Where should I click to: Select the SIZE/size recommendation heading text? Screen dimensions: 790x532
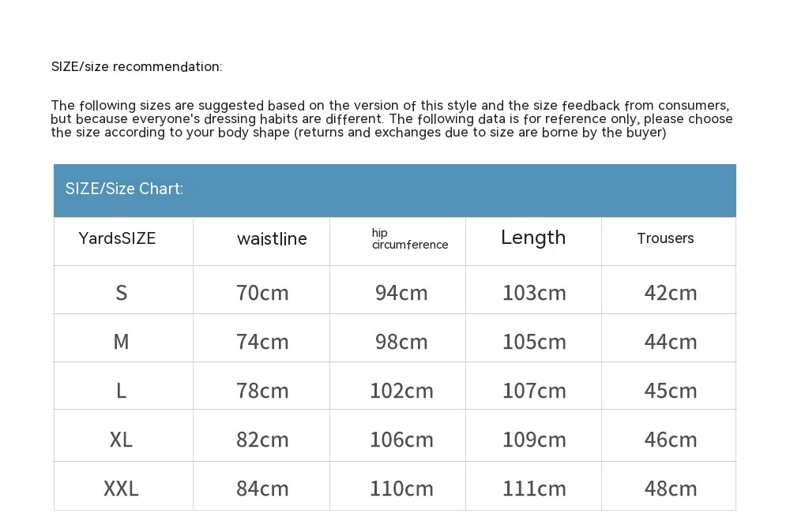137,67
